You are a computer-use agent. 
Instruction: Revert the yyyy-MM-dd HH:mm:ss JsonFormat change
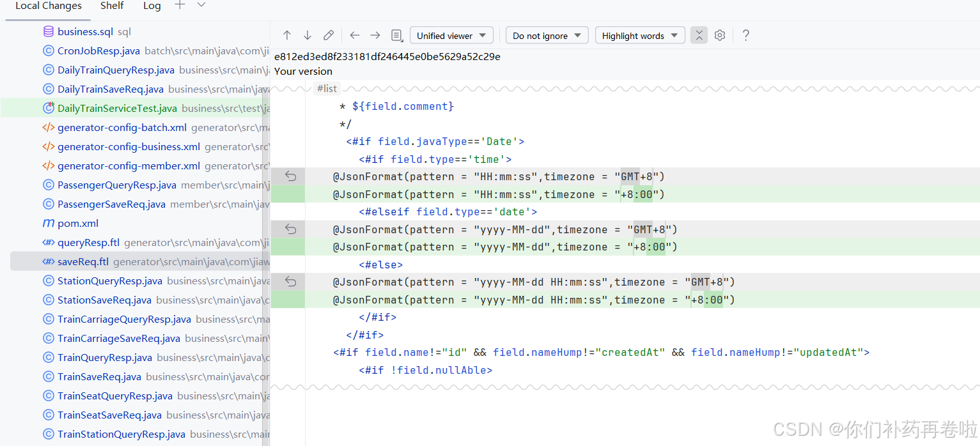(291, 281)
